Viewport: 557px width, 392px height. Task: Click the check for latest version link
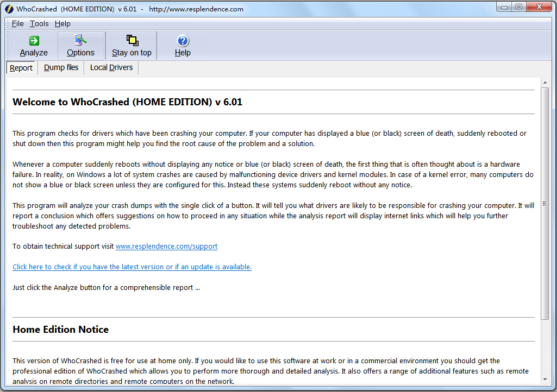tap(132, 267)
